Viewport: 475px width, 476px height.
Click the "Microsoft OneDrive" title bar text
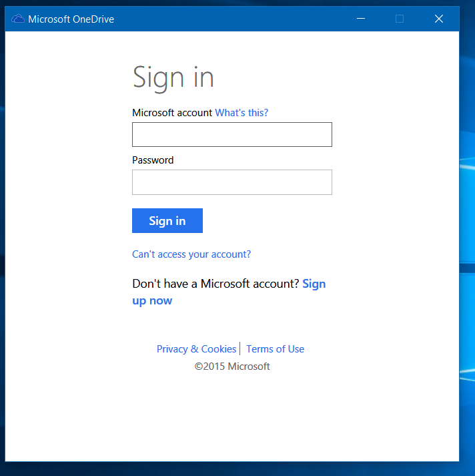[x=71, y=19]
